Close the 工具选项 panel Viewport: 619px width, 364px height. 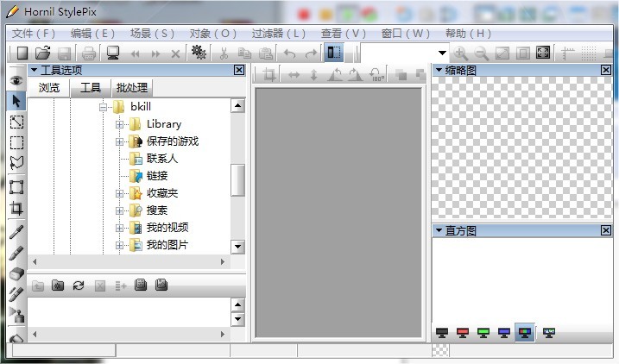[x=239, y=70]
